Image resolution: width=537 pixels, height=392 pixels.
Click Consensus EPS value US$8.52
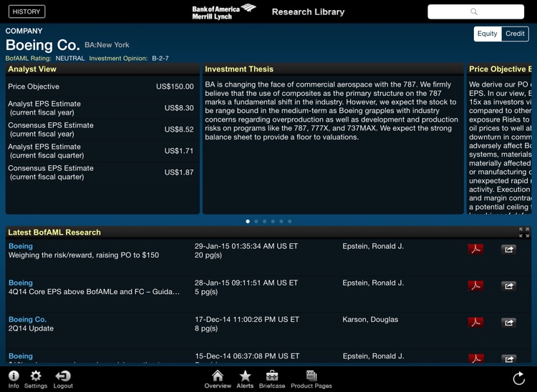(x=179, y=129)
